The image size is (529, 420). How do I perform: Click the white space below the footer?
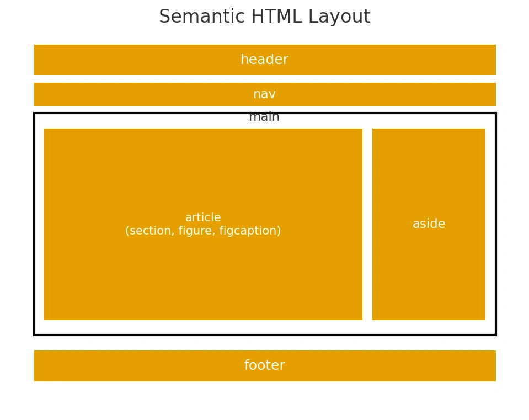(x=265, y=400)
